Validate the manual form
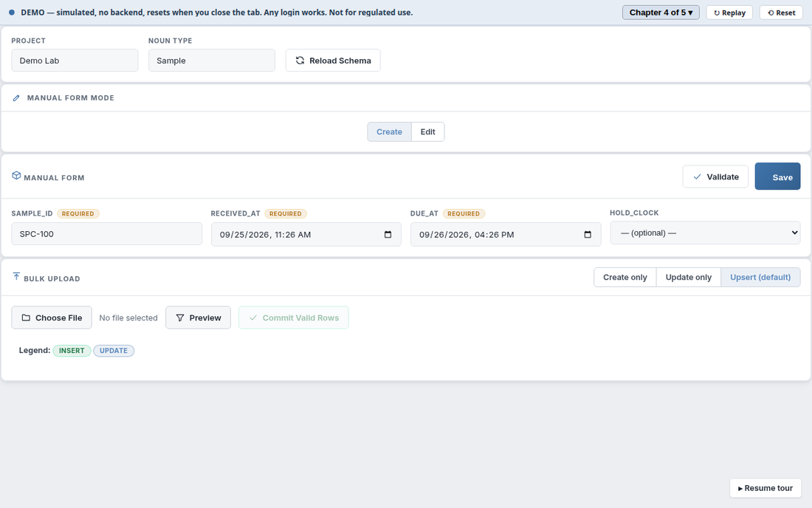 (715, 176)
